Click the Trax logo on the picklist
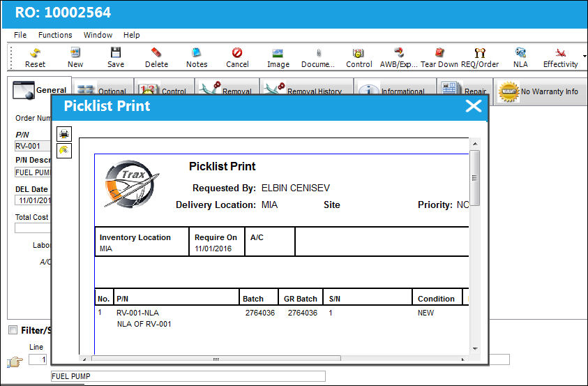588x386 pixels. [131, 184]
